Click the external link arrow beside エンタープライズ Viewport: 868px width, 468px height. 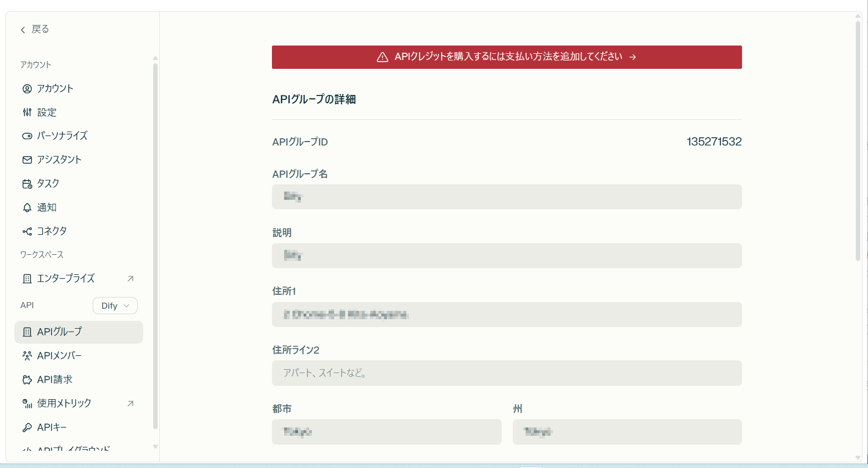pos(130,279)
